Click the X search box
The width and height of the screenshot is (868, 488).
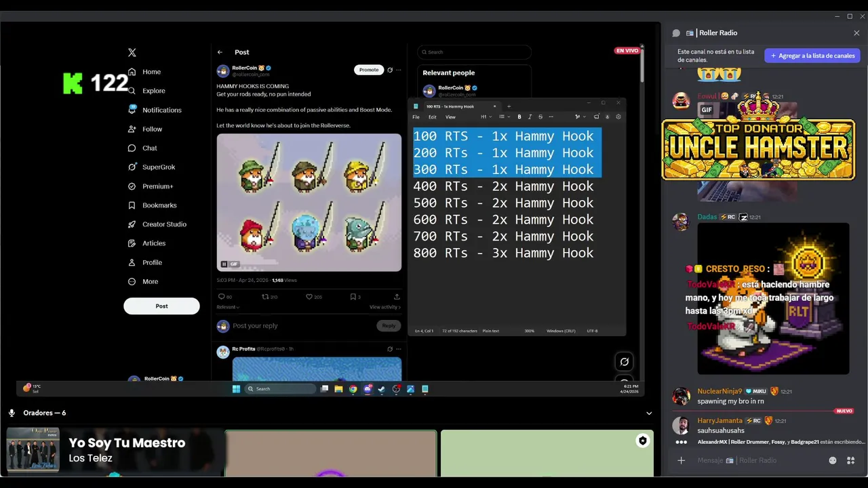[474, 52]
